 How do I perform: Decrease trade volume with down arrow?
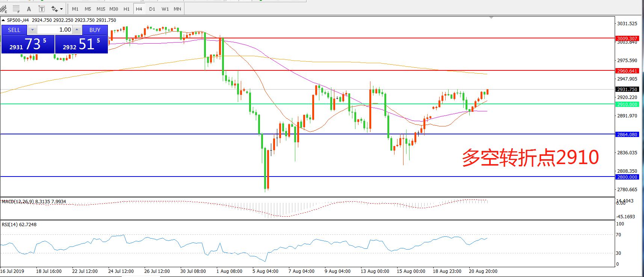[33, 30]
